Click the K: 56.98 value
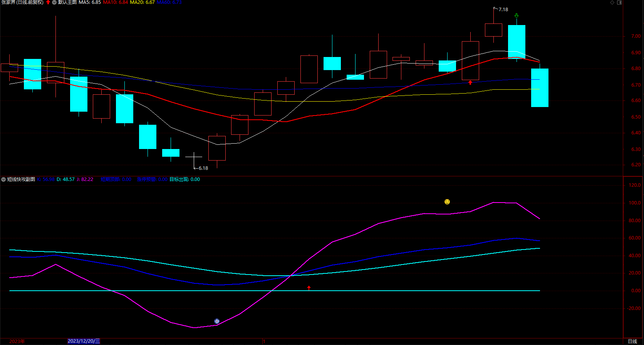Screen dimensions: 644x345 (x=46, y=179)
